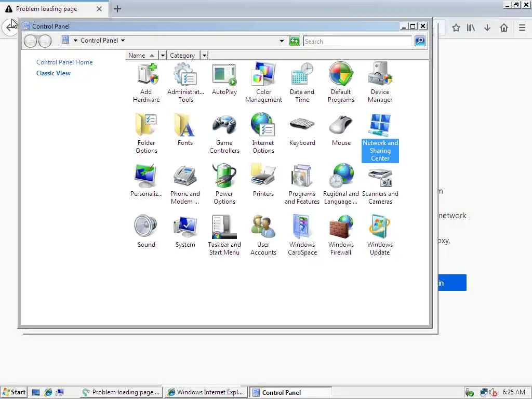The width and height of the screenshot is (532, 399).
Task: Open Administrative Tools icon
Action: coord(185,83)
